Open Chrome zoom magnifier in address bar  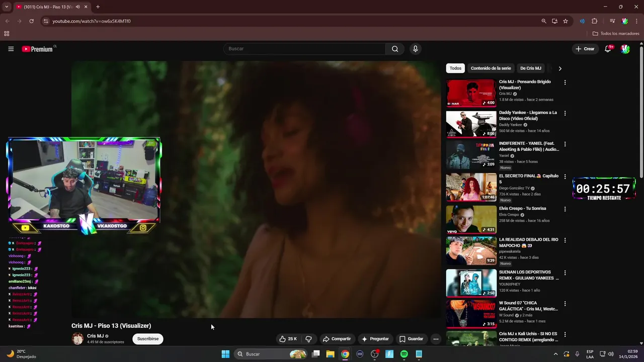click(x=544, y=21)
